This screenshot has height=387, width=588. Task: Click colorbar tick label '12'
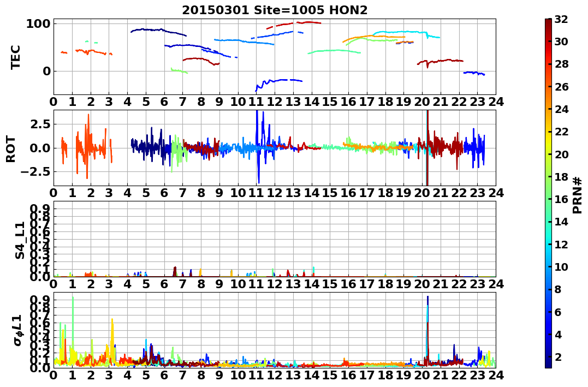click(x=561, y=244)
